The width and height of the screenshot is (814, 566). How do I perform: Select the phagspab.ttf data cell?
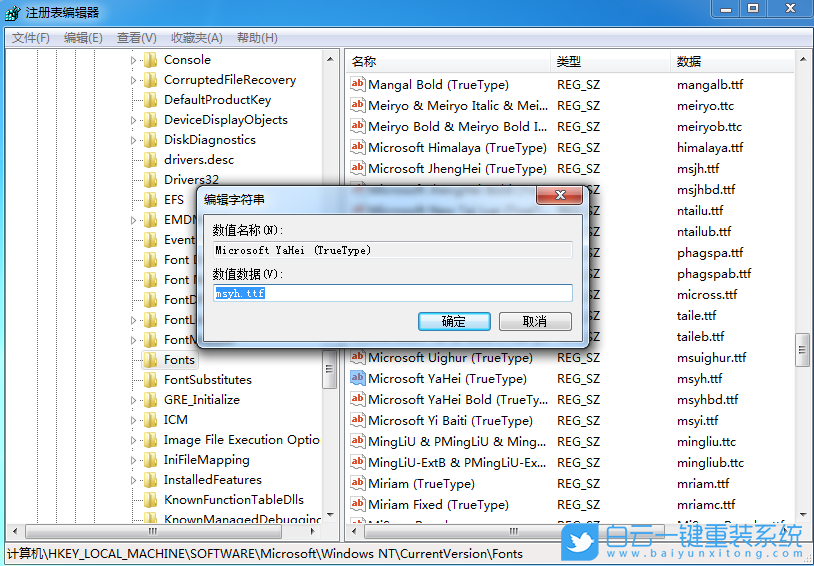tap(714, 273)
